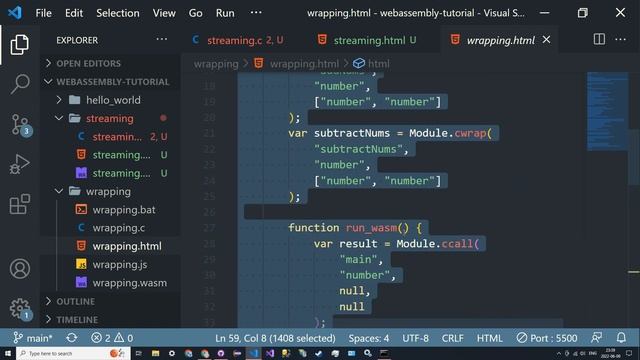Open the Accounts menu icon
Screen dimensions: 640x360
pos(20,269)
